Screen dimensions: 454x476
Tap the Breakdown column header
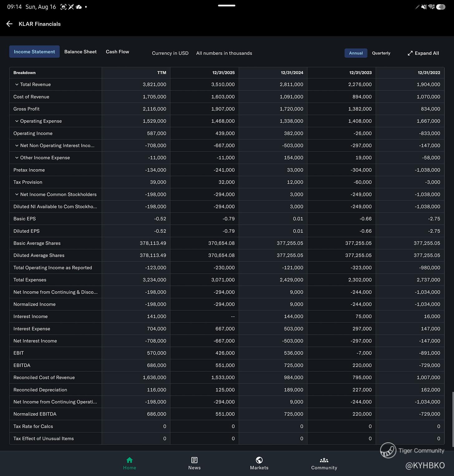pyautogui.click(x=24, y=73)
